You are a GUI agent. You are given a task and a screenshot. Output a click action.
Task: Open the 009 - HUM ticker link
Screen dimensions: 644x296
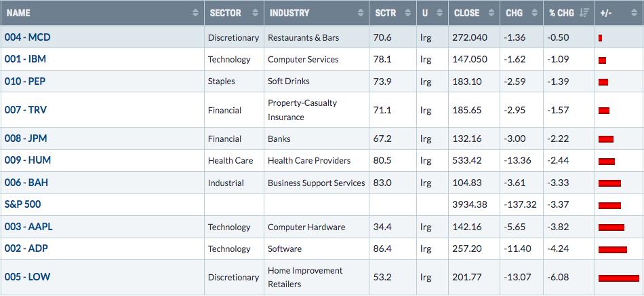point(28,160)
